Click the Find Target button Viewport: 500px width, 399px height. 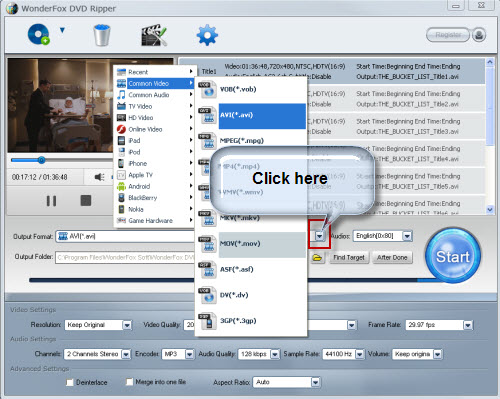coord(349,257)
